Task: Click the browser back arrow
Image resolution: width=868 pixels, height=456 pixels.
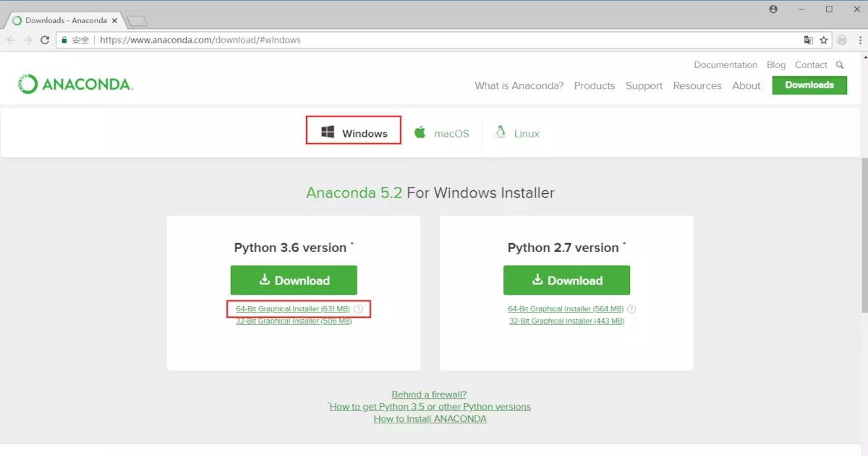Action: pos(12,40)
